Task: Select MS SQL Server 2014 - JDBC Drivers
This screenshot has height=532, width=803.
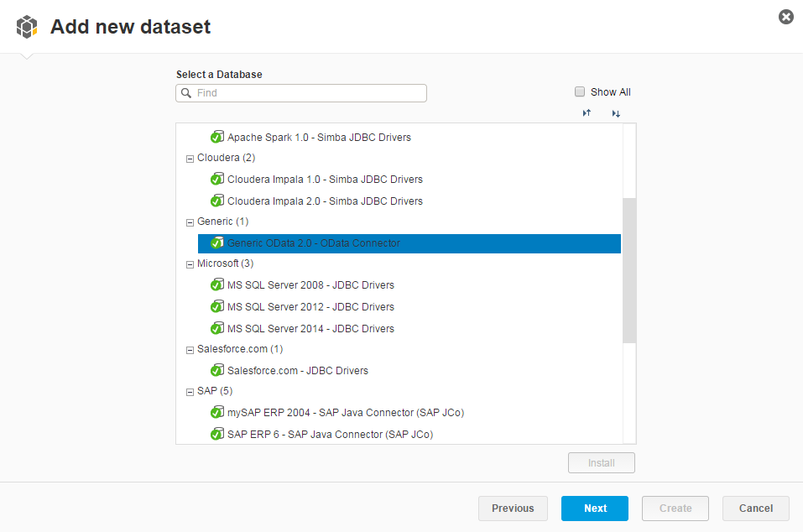Action: (x=310, y=328)
